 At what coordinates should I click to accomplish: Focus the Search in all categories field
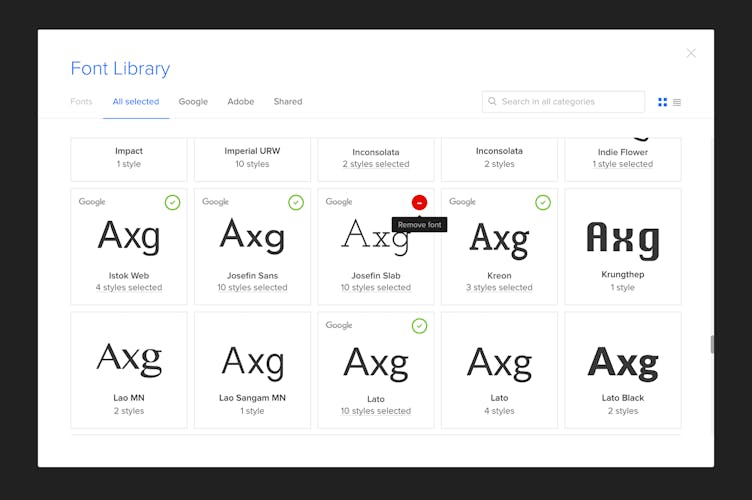563,102
